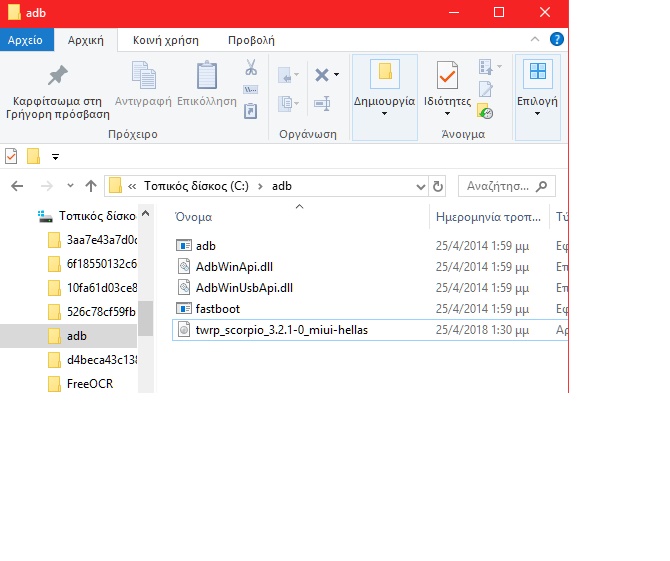This screenshot has height=561, width=670.
Task: Go up one level with the up arrow
Action: (91, 186)
